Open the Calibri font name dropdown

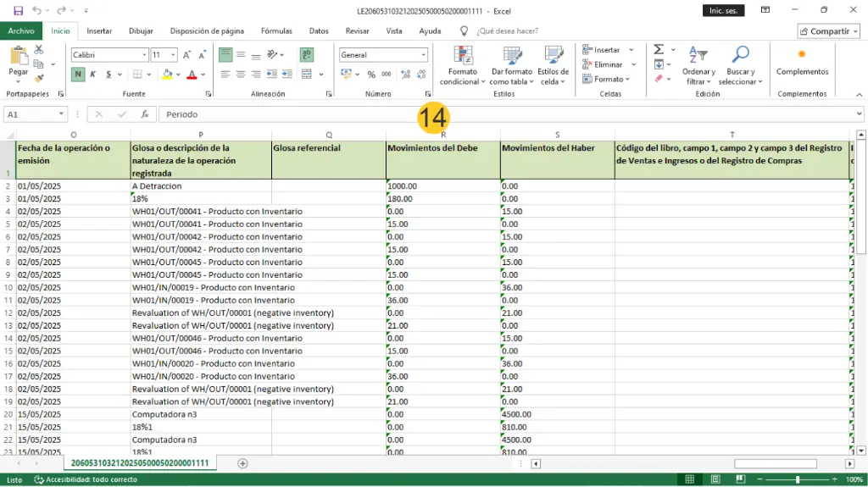[144, 55]
